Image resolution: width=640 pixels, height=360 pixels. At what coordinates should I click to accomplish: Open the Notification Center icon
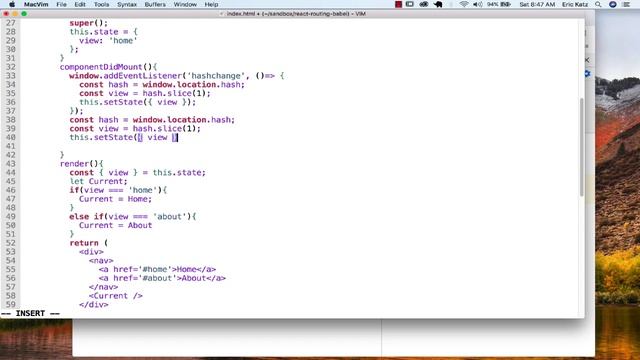pos(627,4)
